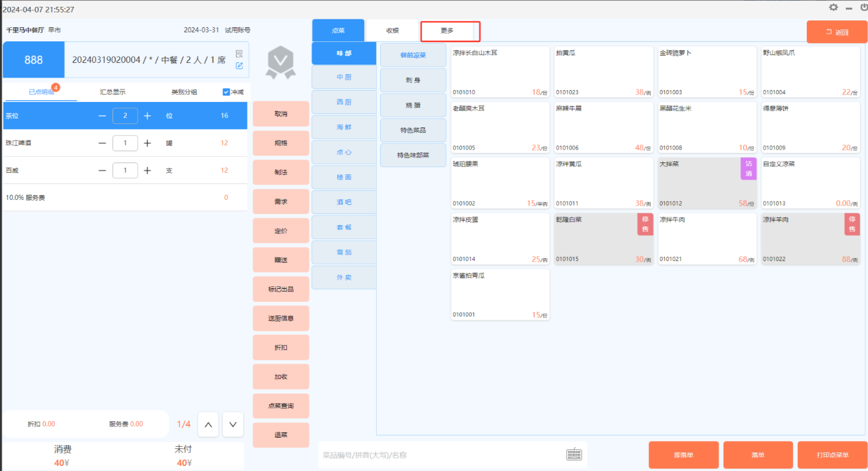868x471 pixels.
Task: Click the blue edit order icon
Action: click(239, 66)
